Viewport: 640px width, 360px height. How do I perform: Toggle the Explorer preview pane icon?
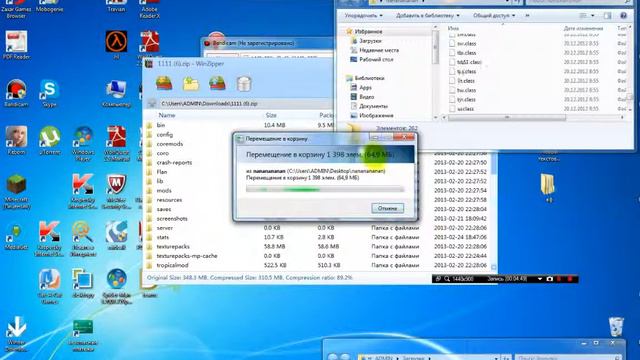click(608, 16)
